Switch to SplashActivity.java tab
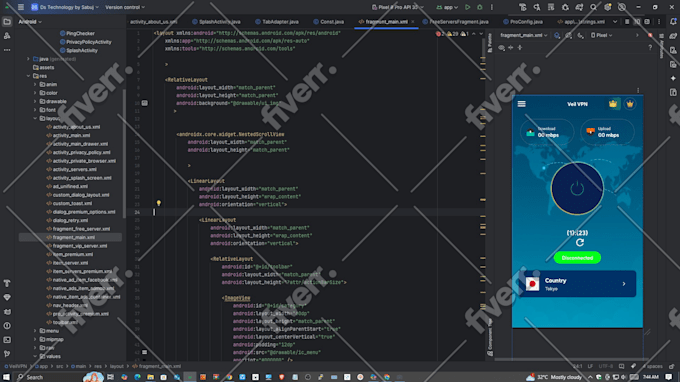This screenshot has height=382, width=680. 216,22
